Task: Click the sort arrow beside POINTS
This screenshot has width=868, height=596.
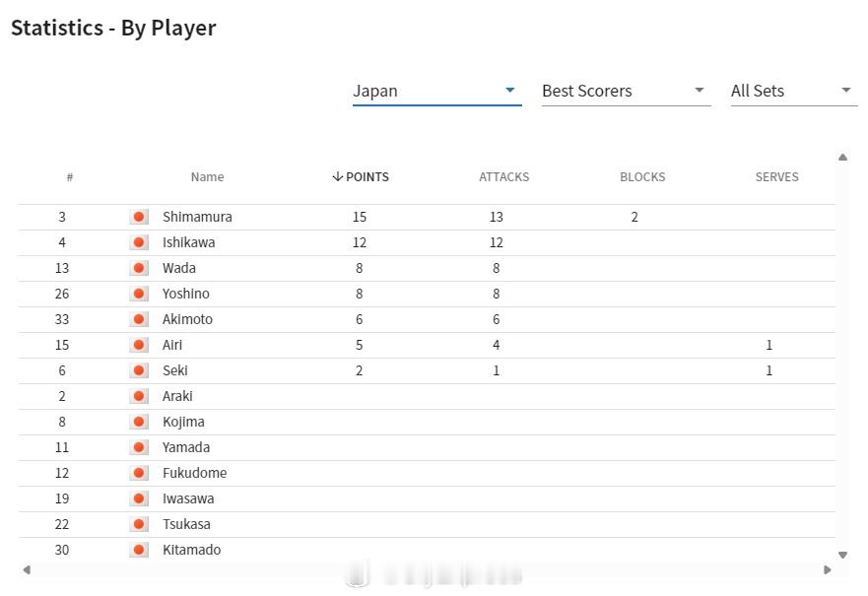Action: [x=337, y=176]
